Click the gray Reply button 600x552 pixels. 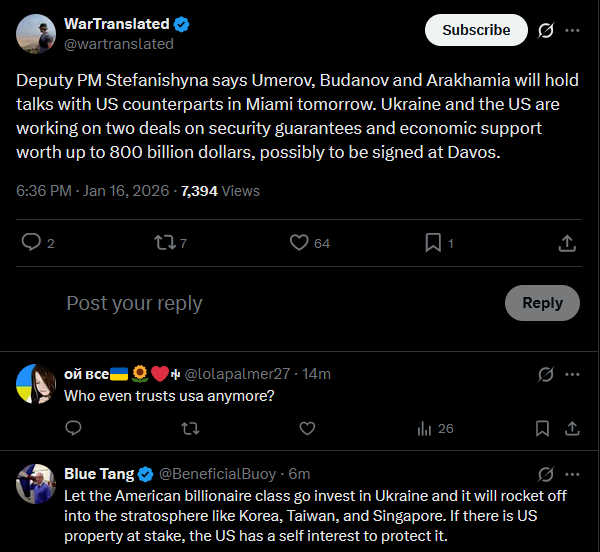542,303
